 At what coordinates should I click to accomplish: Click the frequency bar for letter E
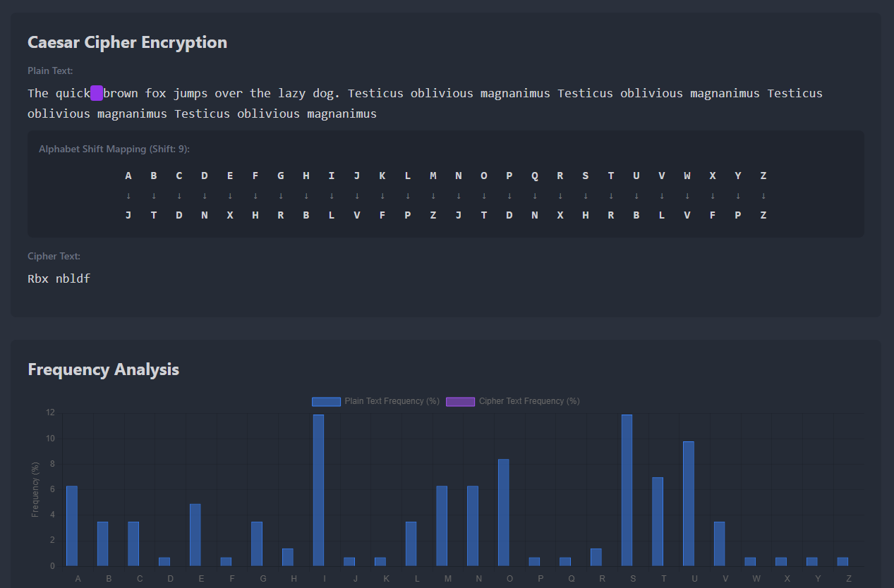195,534
